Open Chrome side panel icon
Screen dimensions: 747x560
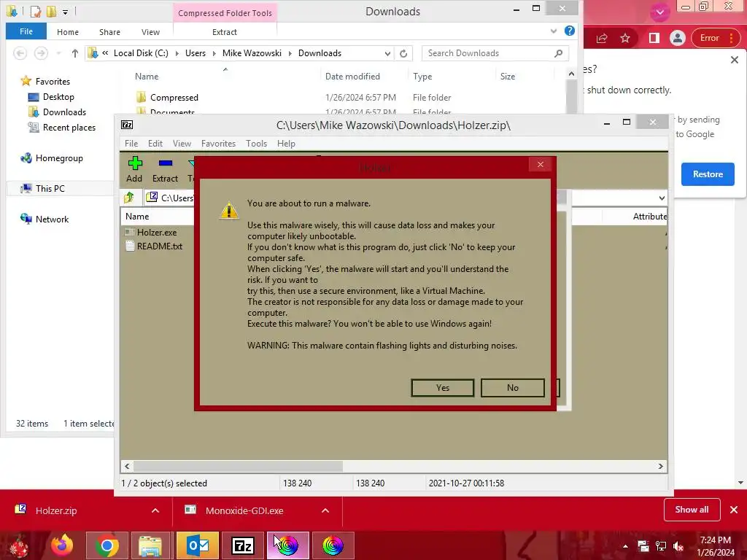(x=654, y=38)
